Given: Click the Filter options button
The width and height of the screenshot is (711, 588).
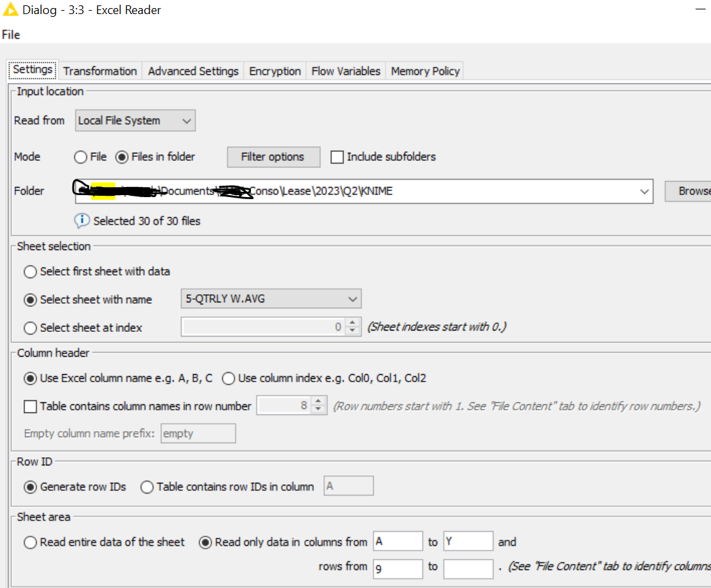Looking at the screenshot, I should pyautogui.click(x=272, y=157).
